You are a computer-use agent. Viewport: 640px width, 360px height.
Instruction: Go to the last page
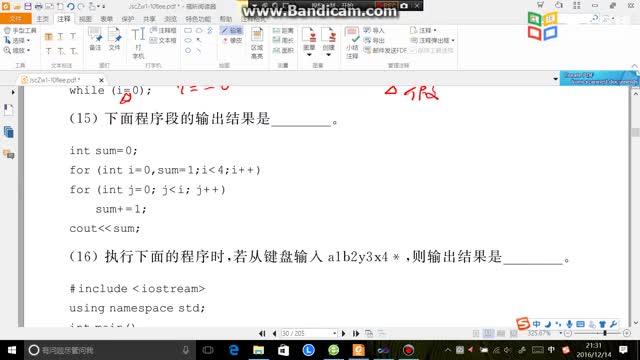[356, 333]
